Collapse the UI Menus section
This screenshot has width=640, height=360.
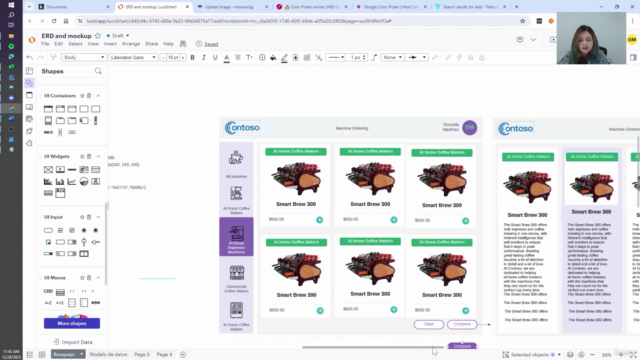coord(98,278)
